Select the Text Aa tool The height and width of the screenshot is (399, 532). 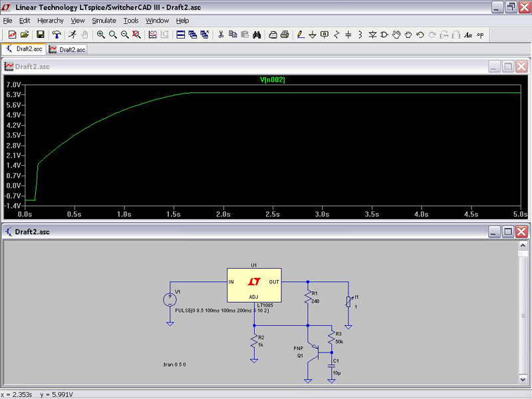(468, 35)
